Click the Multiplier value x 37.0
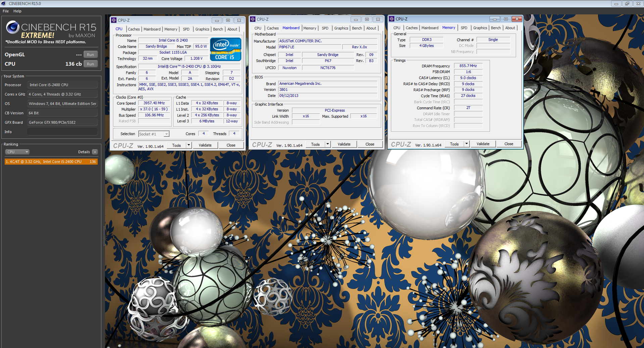 pyautogui.click(x=154, y=109)
